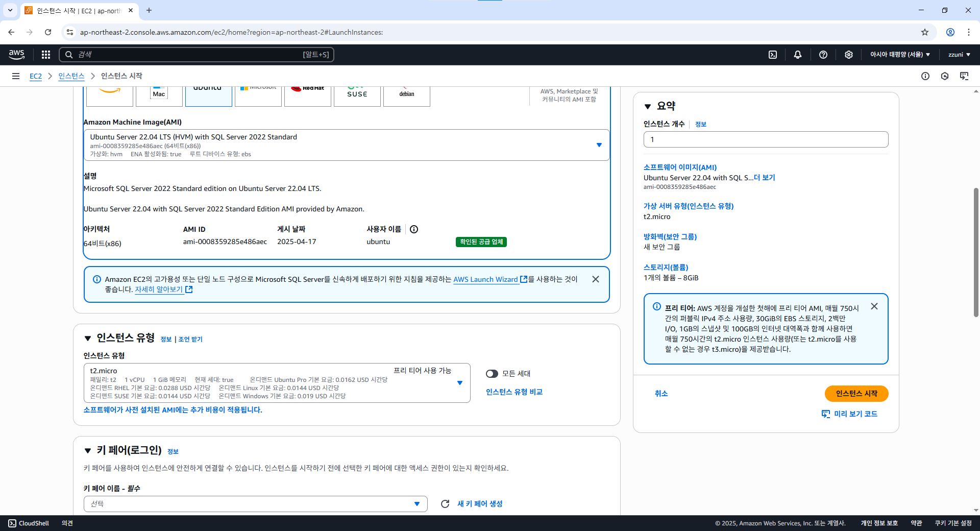Screen dimensions: 980x531
Task: Click the 인스턴스 개수 number field
Action: pyautogui.click(x=766, y=139)
